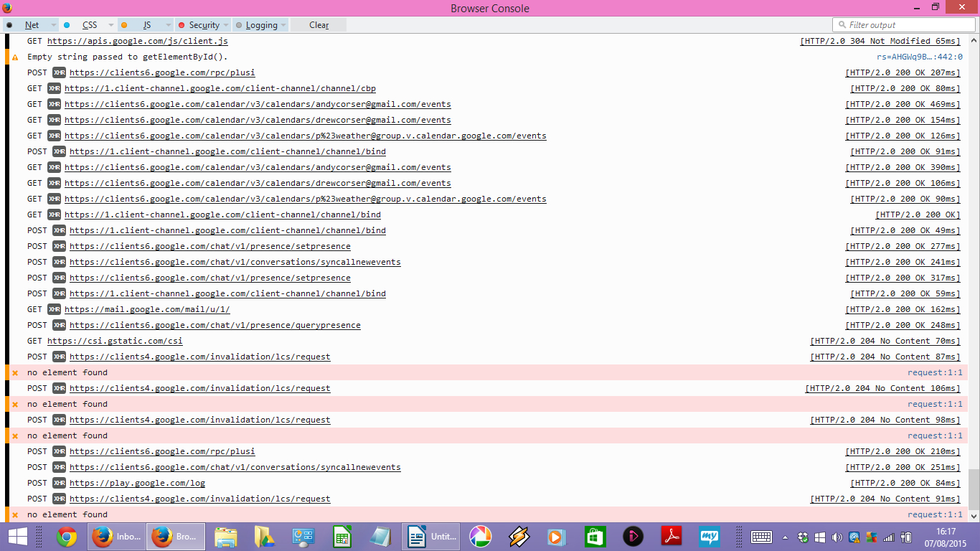The height and width of the screenshot is (551, 980).
Task: Open the Net filter dropdown arrow
Action: pos(53,25)
